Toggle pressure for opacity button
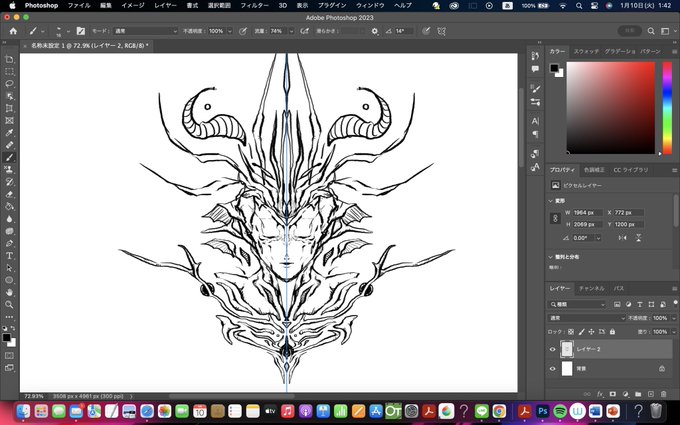The height and width of the screenshot is (425, 680). (243, 31)
